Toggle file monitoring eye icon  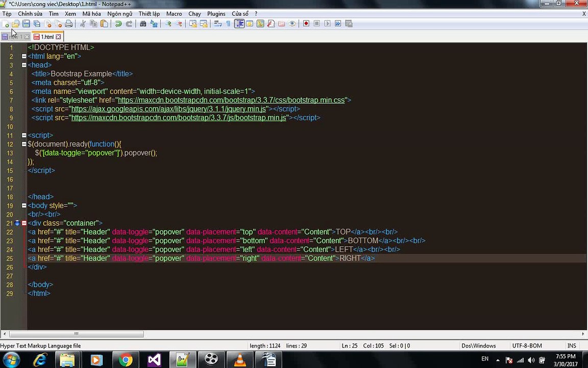(292, 24)
